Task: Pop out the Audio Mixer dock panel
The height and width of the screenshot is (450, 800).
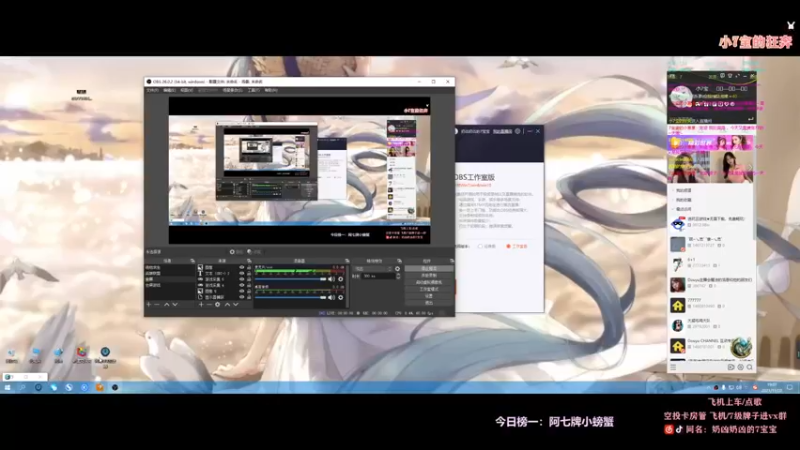Action: (347, 261)
